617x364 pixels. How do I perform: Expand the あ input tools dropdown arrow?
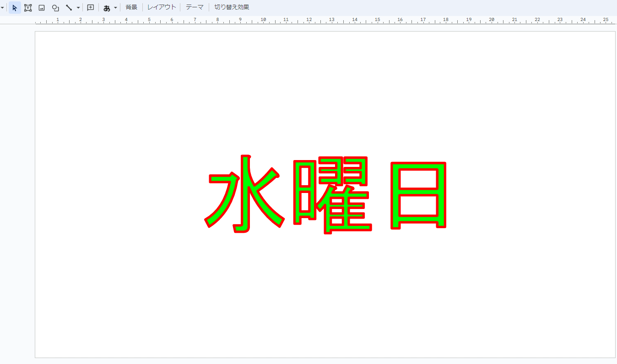115,8
